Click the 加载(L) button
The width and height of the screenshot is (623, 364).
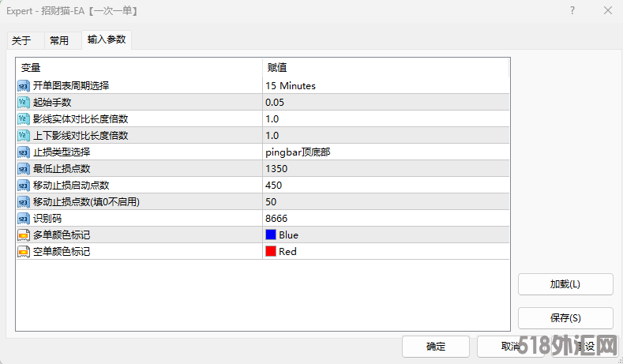[x=565, y=284]
